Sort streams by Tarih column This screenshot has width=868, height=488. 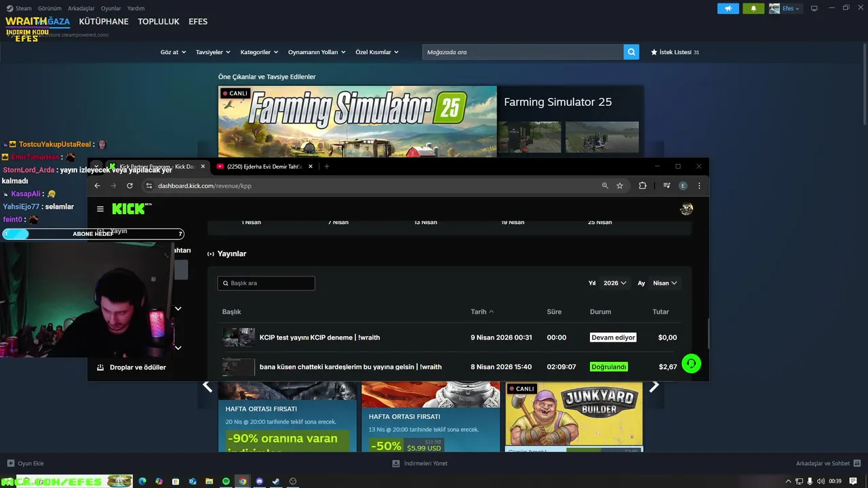482,312
